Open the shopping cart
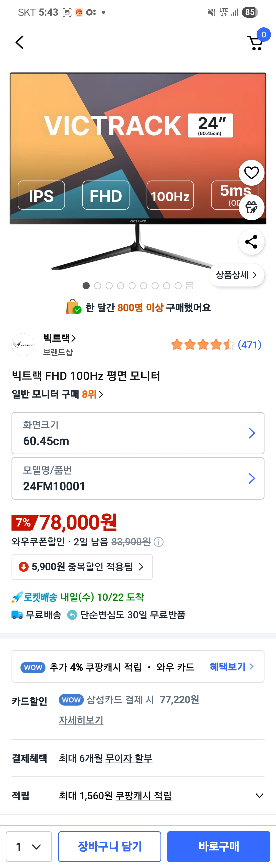Viewport: 276px width, 868px height. pos(256,43)
